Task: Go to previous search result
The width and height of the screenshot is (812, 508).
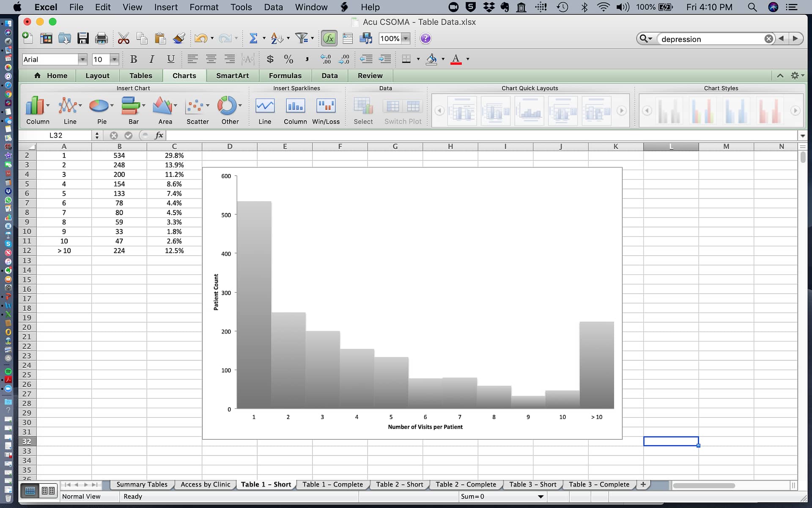Action: click(x=781, y=39)
